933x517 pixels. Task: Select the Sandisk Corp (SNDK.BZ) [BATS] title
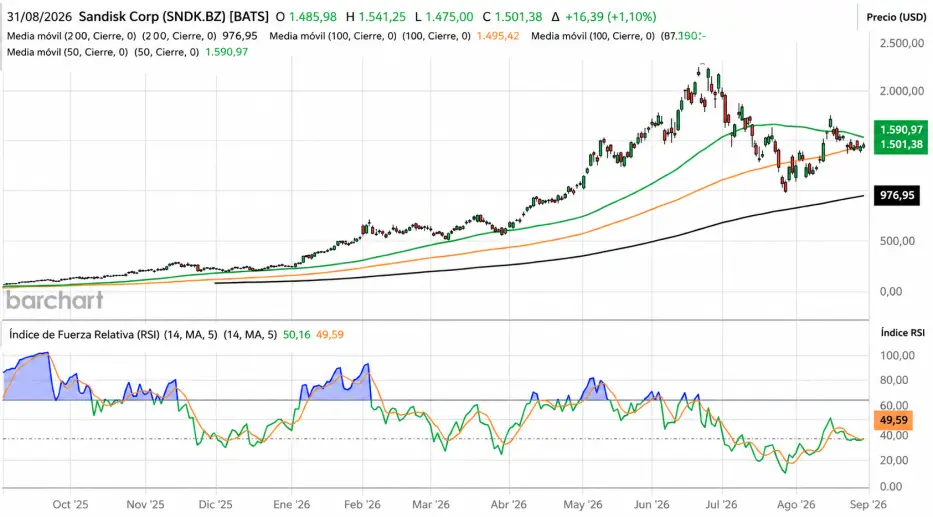coord(174,17)
